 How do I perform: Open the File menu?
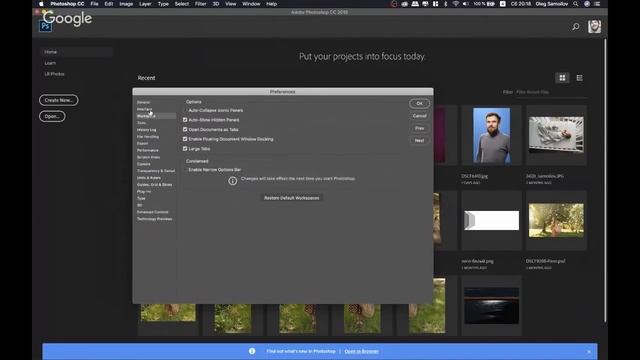click(x=94, y=4)
